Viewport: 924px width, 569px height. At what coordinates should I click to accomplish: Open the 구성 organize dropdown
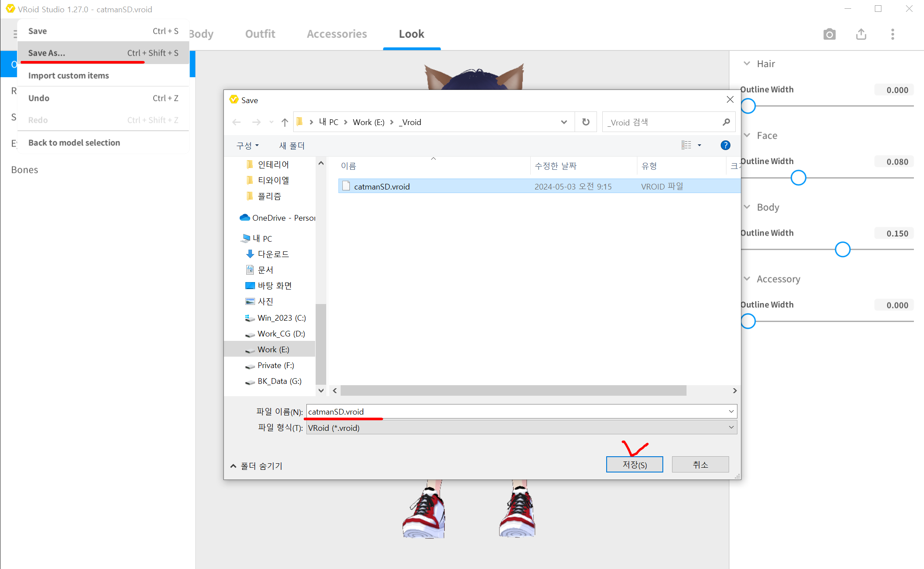click(248, 146)
